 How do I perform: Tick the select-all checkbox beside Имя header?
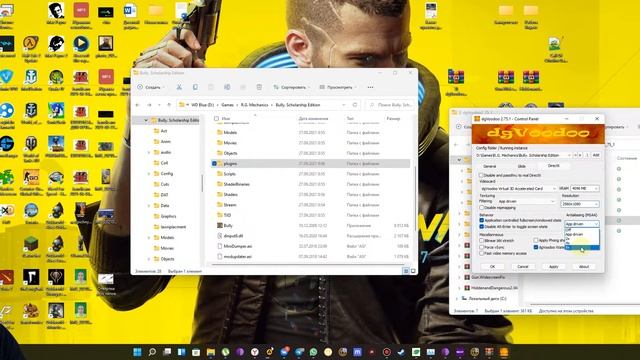(216, 119)
